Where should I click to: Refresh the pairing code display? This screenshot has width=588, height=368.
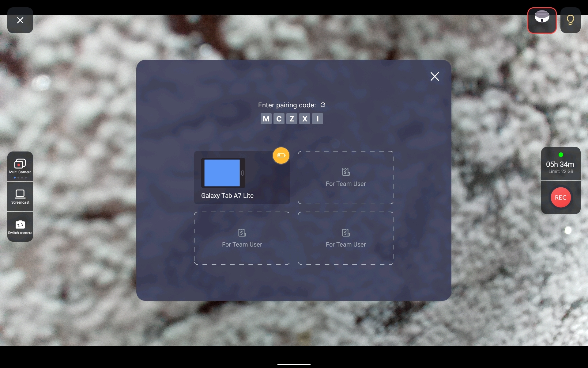point(323,105)
